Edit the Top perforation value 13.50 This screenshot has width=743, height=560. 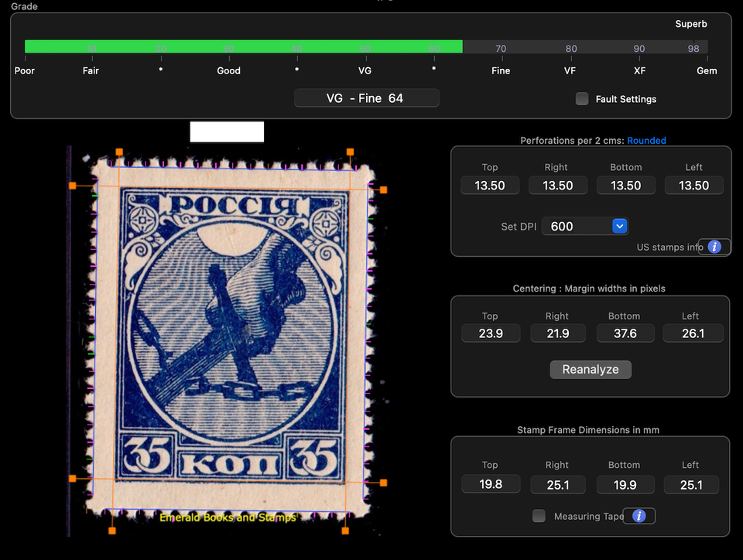point(489,186)
